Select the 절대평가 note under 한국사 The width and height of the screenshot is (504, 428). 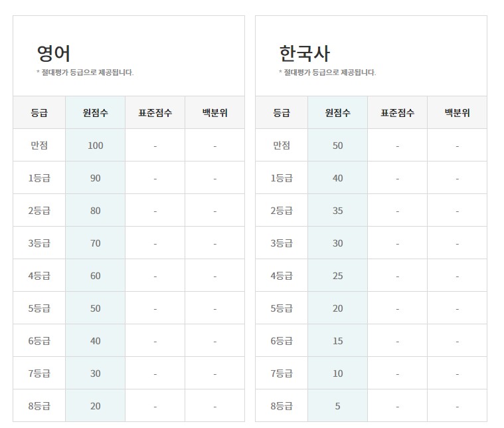(327, 72)
